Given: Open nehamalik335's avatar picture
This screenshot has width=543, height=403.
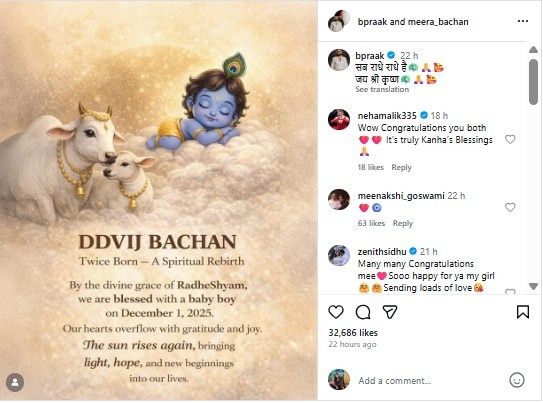Looking at the screenshot, I should click(339, 119).
